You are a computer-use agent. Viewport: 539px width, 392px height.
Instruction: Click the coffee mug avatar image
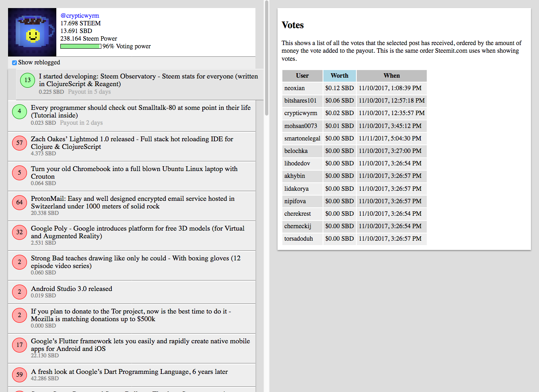32,32
